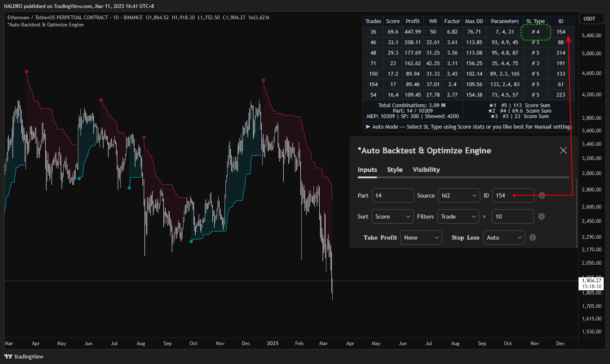Click ID cell 154 in table

(561, 32)
